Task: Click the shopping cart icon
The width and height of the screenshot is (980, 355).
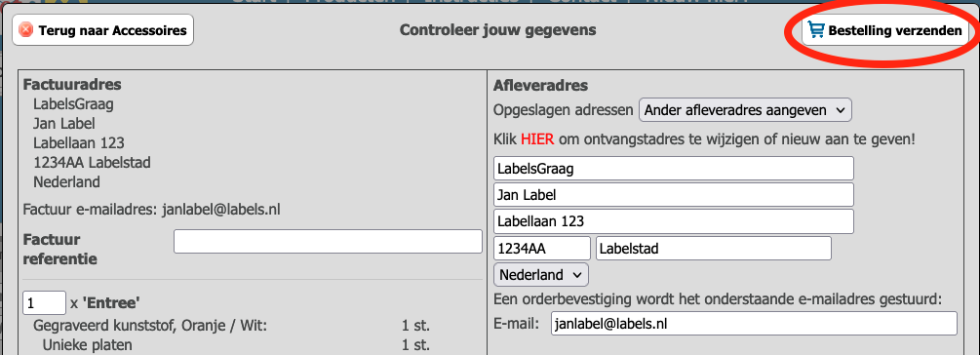Action: click(x=816, y=30)
